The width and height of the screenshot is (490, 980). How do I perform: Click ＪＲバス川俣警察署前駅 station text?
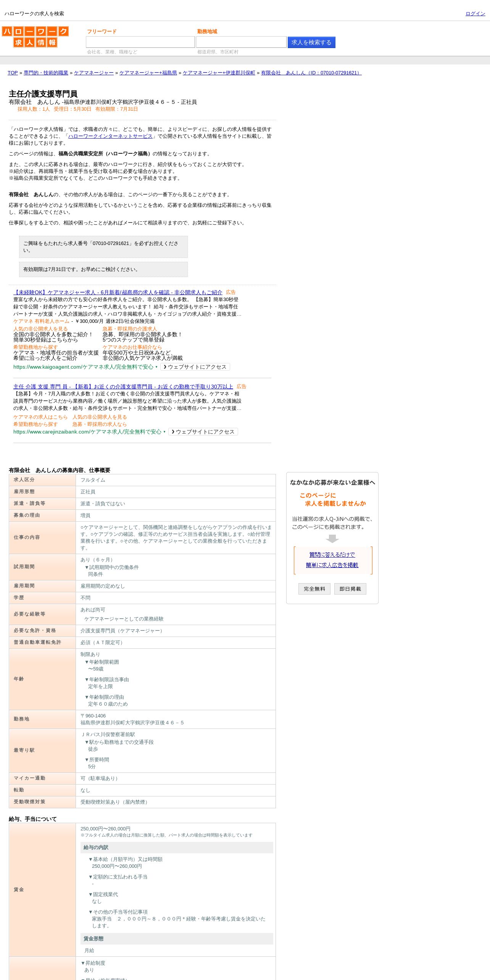[108, 735]
